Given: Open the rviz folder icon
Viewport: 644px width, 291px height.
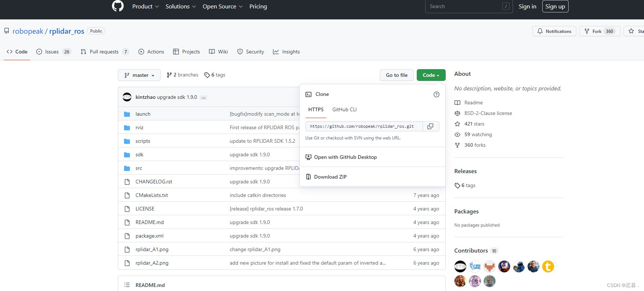Looking at the screenshot, I should (x=127, y=128).
